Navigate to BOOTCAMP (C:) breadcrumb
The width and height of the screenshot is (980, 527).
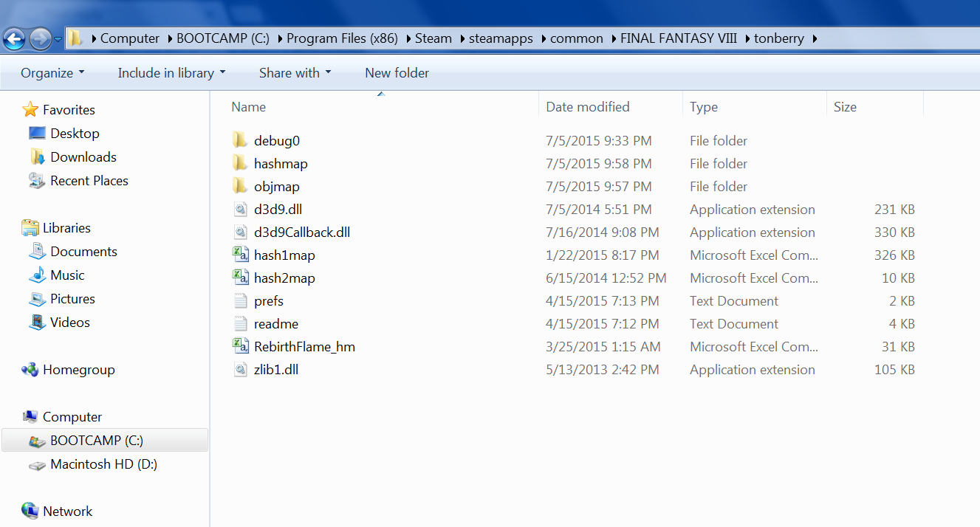(x=223, y=38)
